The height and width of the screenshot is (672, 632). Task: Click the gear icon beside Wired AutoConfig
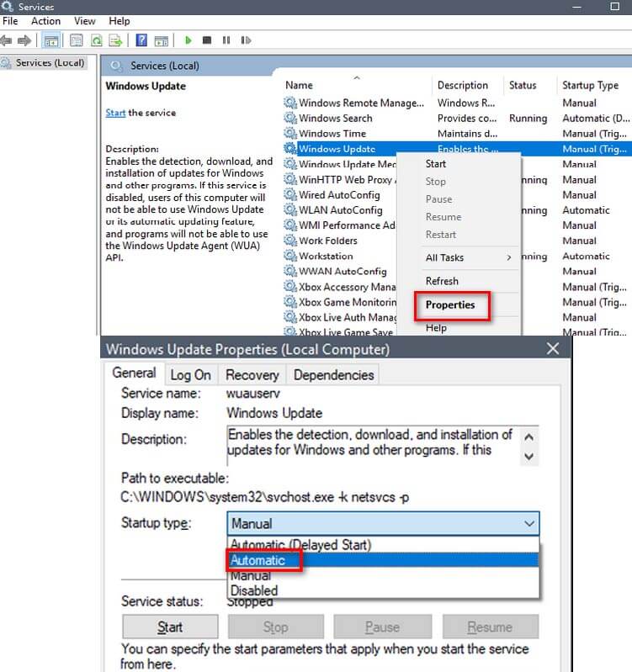point(290,194)
